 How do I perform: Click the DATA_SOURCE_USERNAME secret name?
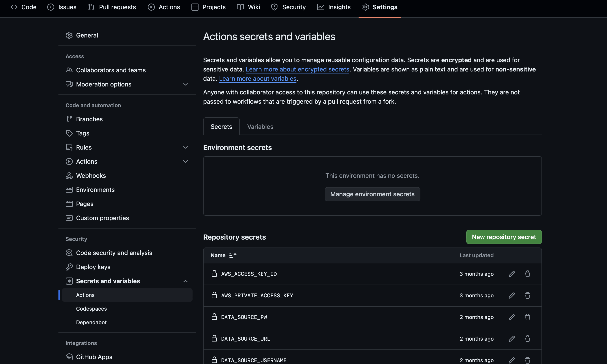tap(254, 360)
